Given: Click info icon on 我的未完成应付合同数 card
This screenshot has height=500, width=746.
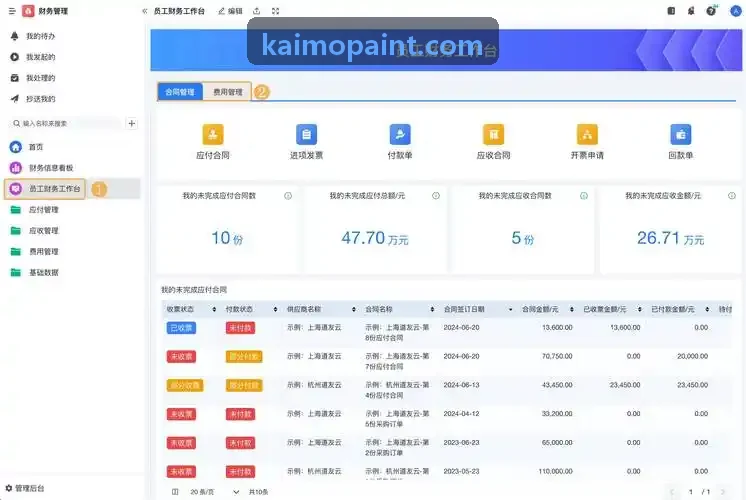Looking at the screenshot, I should pyautogui.click(x=288, y=196).
